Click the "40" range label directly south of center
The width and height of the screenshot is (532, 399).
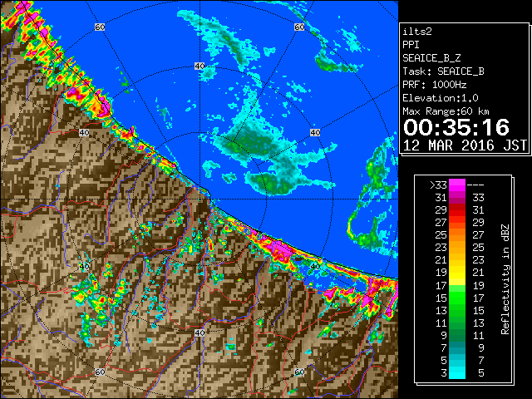tap(199, 332)
